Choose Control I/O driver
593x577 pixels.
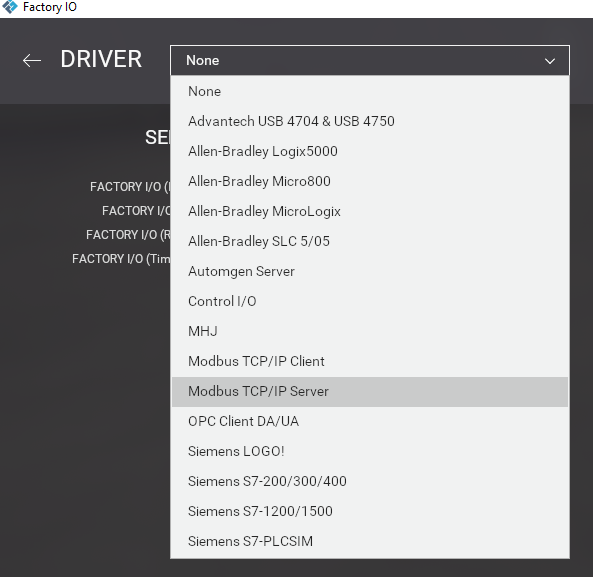[x=370, y=301]
